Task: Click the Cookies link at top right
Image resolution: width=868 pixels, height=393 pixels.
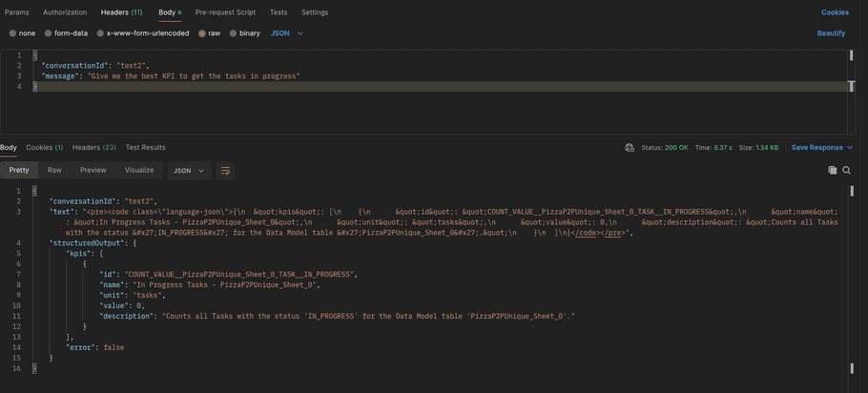Action: pyautogui.click(x=835, y=12)
